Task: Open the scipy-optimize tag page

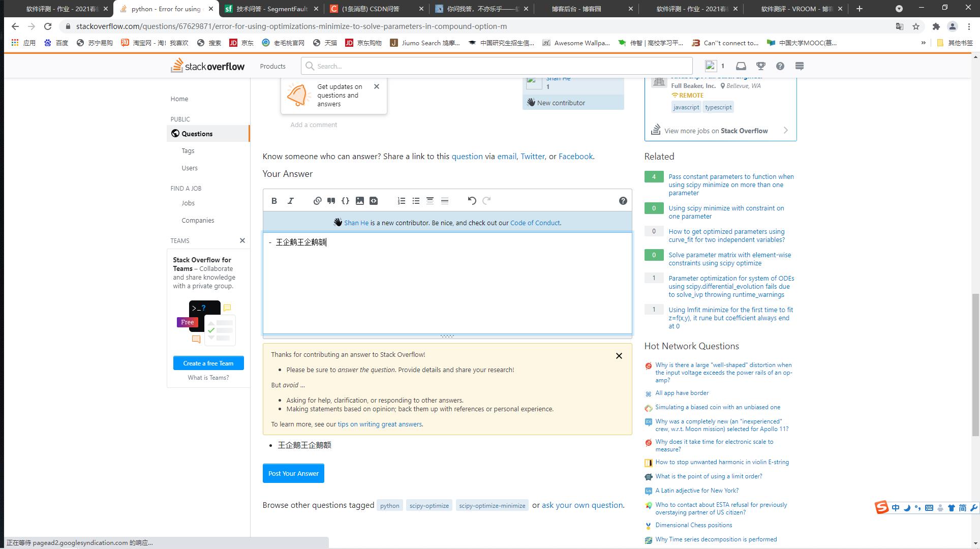Action: pyautogui.click(x=429, y=505)
